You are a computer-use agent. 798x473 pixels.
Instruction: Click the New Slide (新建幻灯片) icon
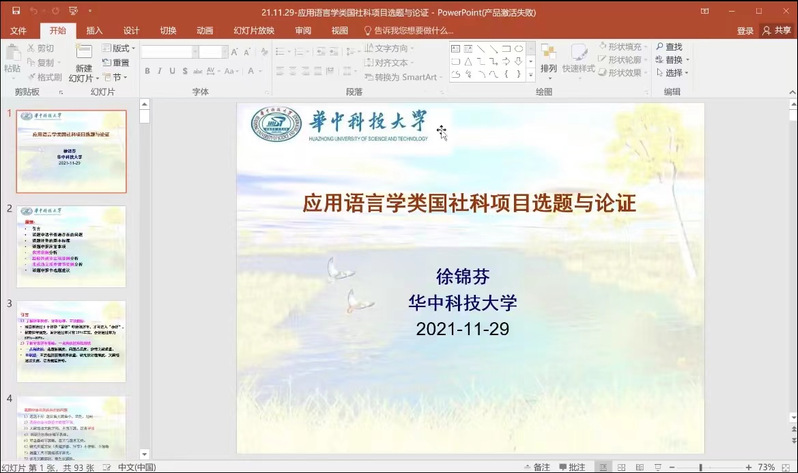coord(83,54)
